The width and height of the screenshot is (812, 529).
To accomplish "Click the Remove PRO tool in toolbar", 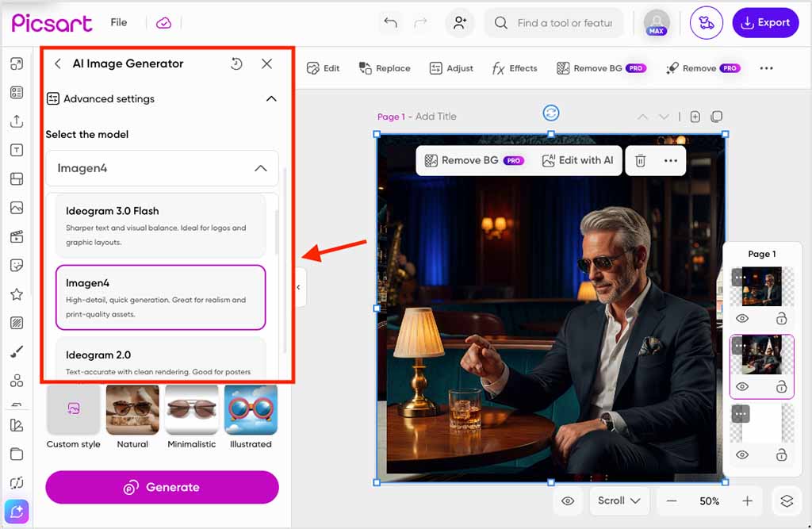I will point(704,68).
